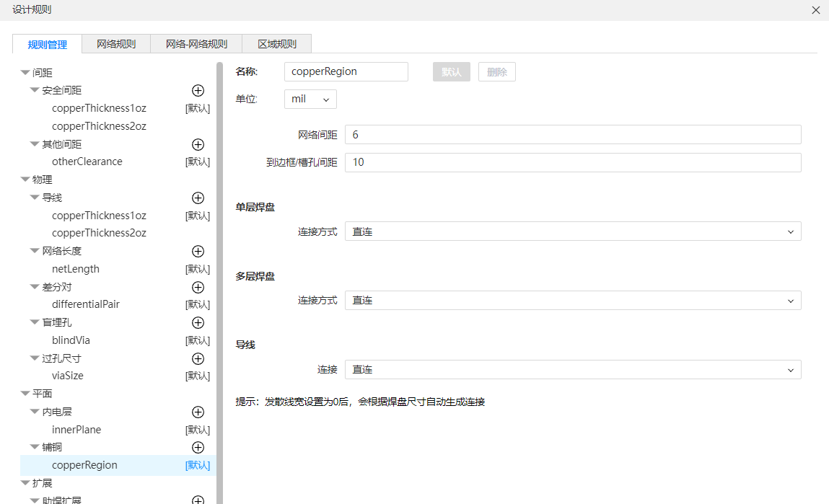Click the 删除 button
This screenshot has width=829, height=504.
tap(496, 72)
